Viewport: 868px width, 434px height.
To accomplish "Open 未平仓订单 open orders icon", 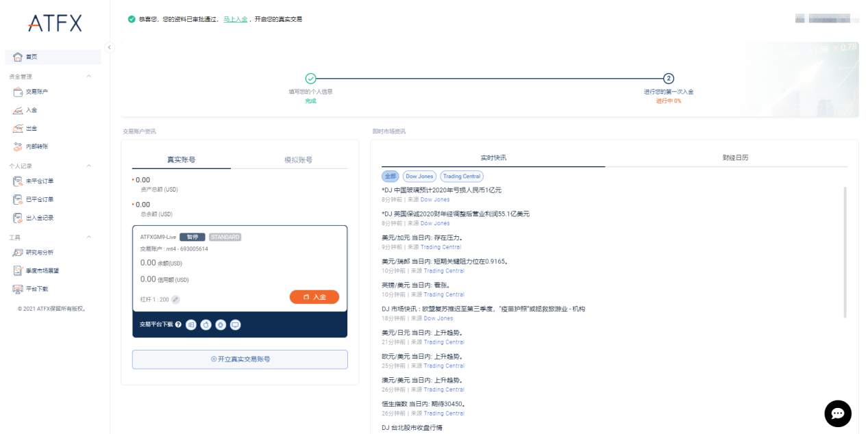I will pos(18,181).
